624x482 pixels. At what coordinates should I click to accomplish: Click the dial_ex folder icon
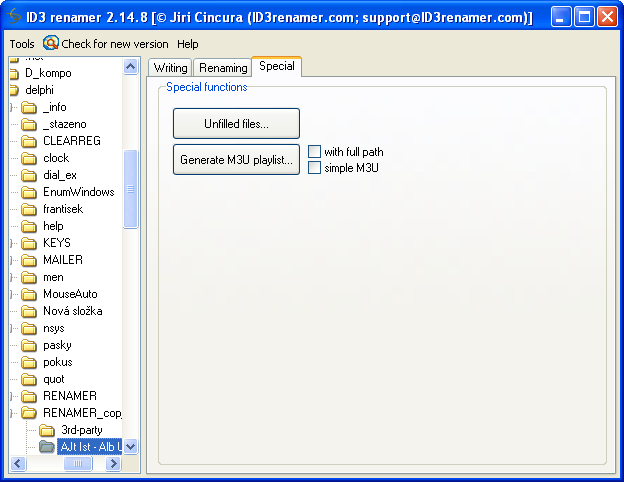pyautogui.click(x=29, y=175)
